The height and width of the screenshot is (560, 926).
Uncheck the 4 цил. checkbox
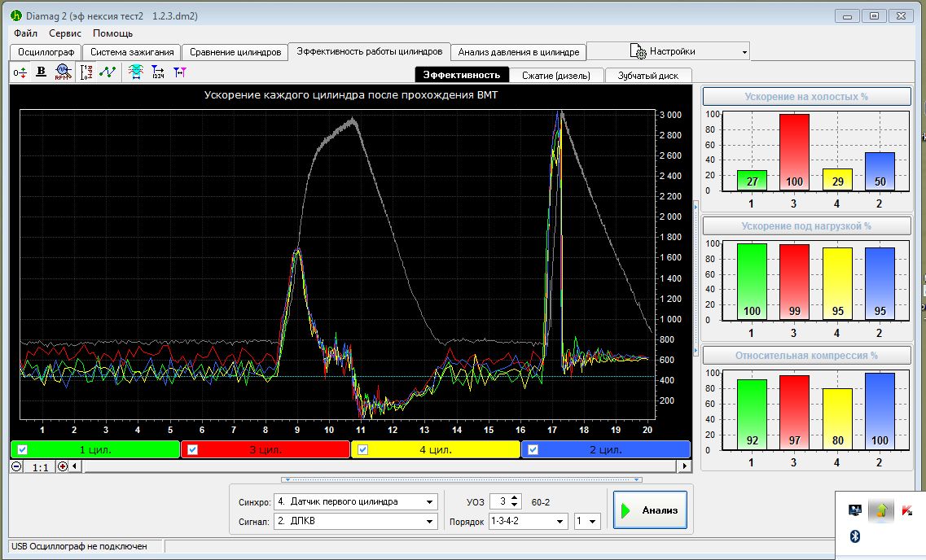coord(362,449)
